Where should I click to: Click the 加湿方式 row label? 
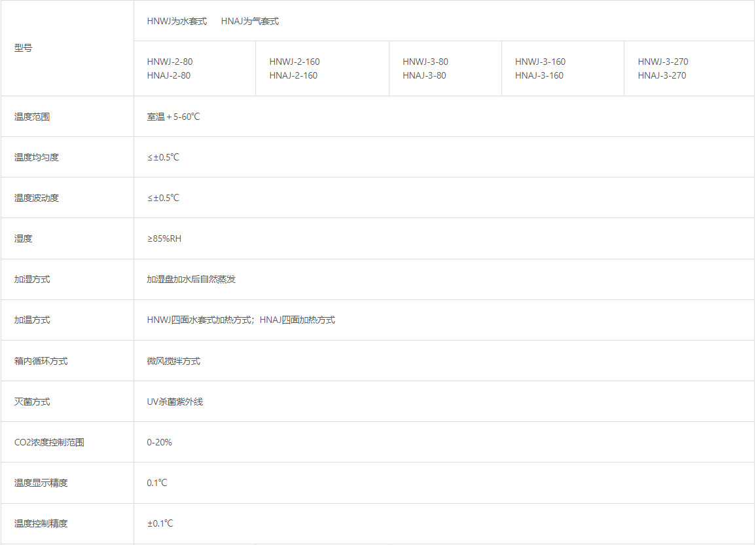click(30, 278)
